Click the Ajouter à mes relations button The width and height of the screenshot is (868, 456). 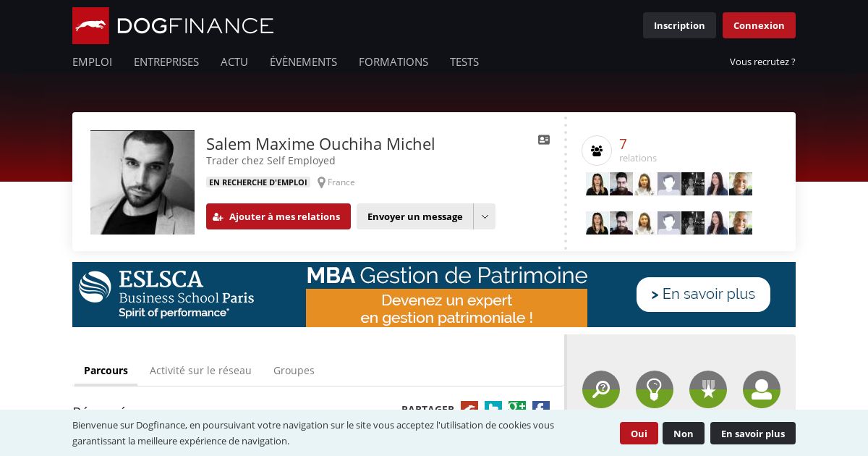[278, 216]
